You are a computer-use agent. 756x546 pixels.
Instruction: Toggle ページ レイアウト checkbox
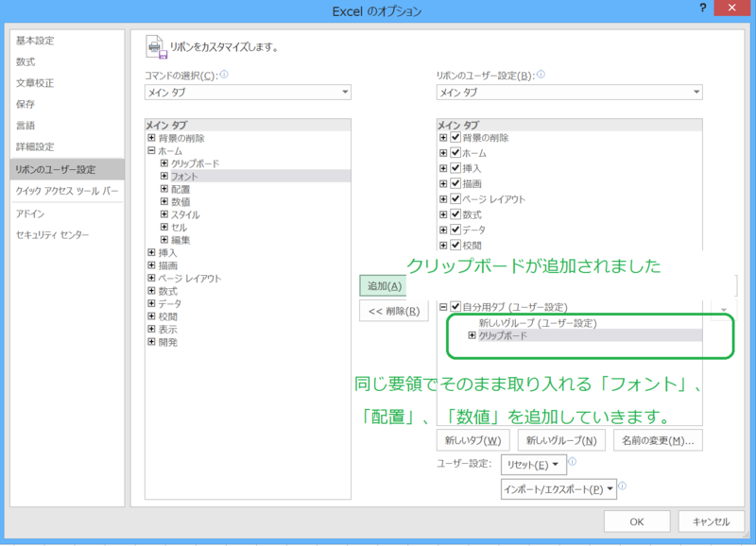tap(455, 198)
